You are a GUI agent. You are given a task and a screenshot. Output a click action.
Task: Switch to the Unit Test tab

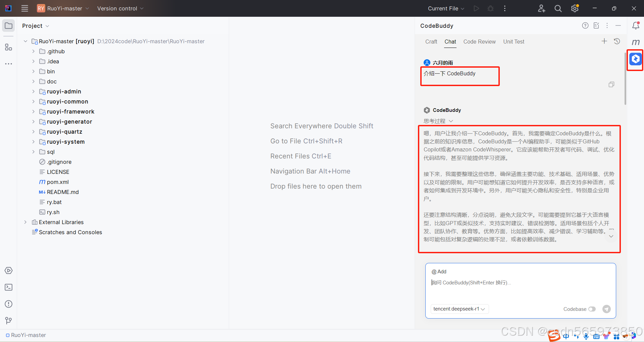pyautogui.click(x=514, y=42)
